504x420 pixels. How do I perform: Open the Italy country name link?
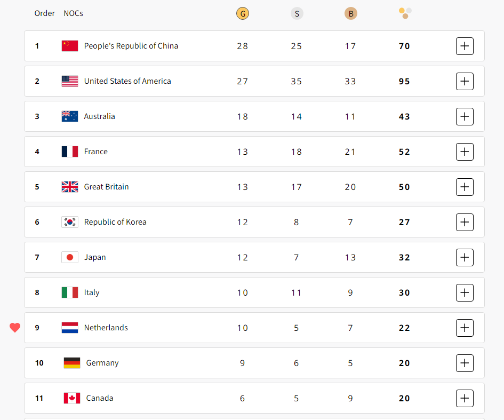click(92, 292)
